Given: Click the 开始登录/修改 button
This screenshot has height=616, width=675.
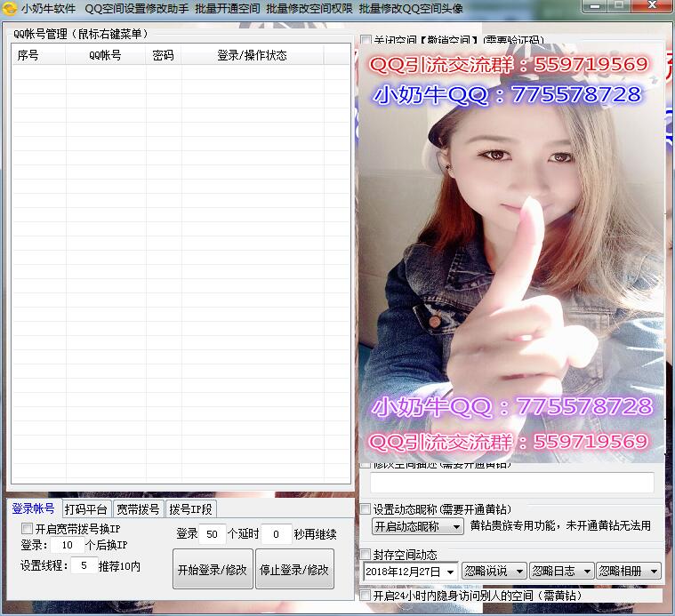Looking at the screenshot, I should click(x=212, y=569).
